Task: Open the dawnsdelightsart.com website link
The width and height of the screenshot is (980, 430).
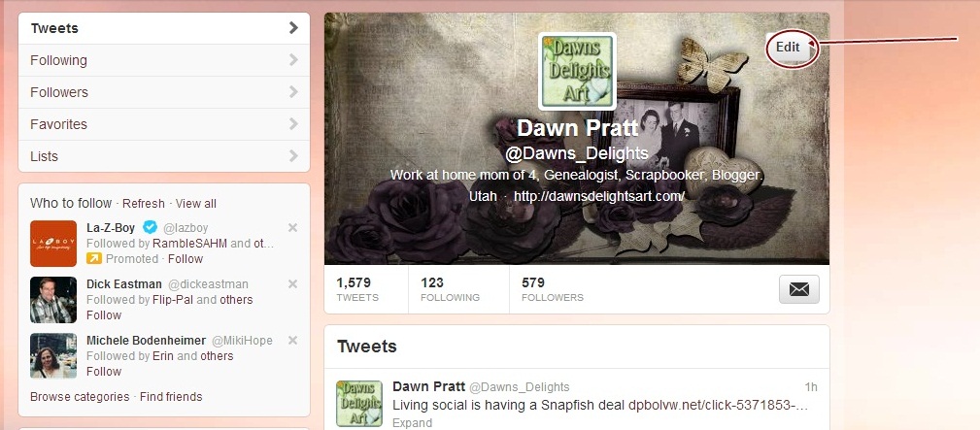Action: pos(599,196)
